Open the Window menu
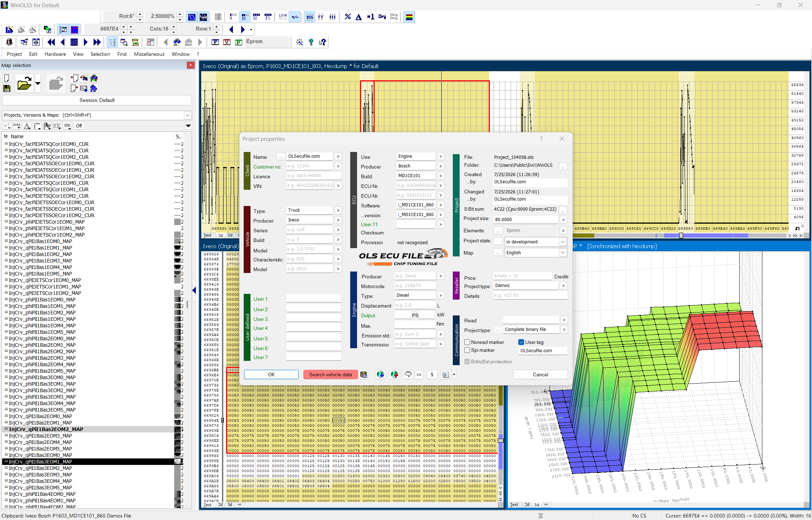This screenshot has width=812, height=520. pos(180,54)
